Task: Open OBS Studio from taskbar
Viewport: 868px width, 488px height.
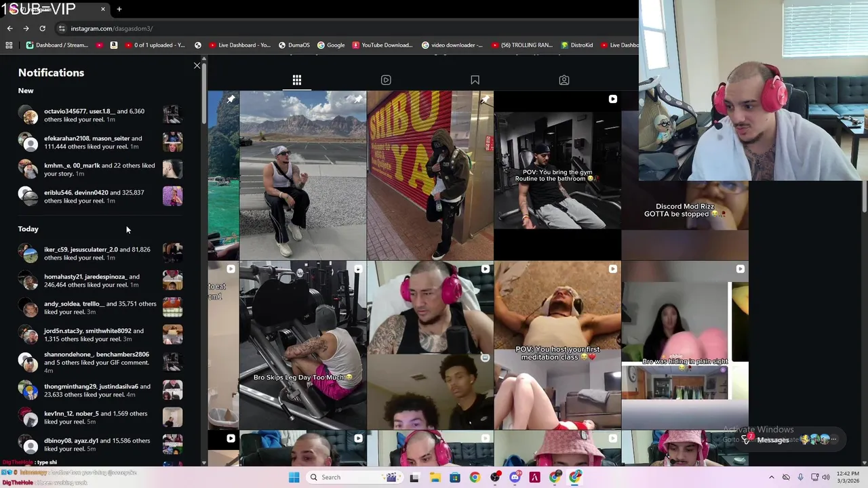Action: 495,477
